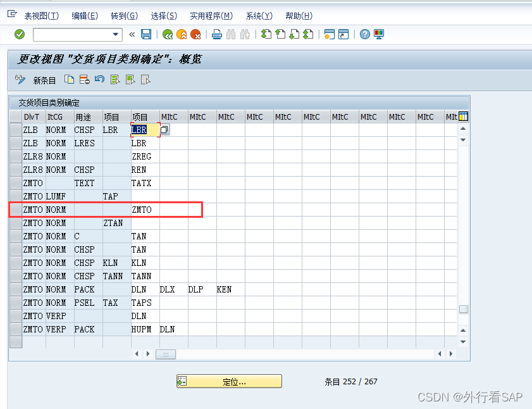Open the command field dropdown arrow
This screenshot has width=532, height=409.
pos(116,34)
